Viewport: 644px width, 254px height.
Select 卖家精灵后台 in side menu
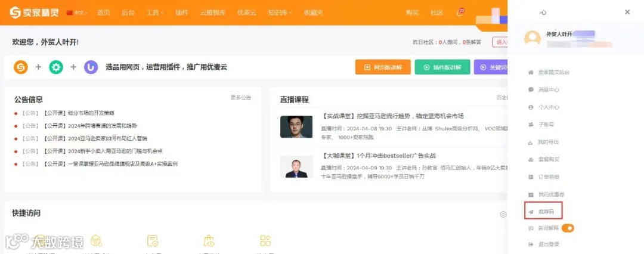pos(553,72)
